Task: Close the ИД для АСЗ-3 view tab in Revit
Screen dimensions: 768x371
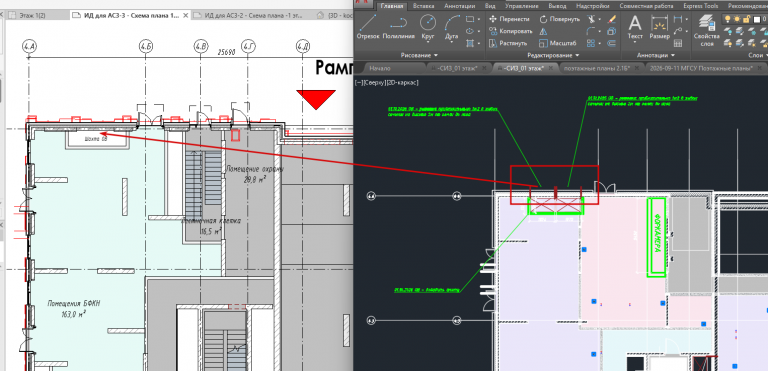Action: pyautogui.click(x=185, y=16)
